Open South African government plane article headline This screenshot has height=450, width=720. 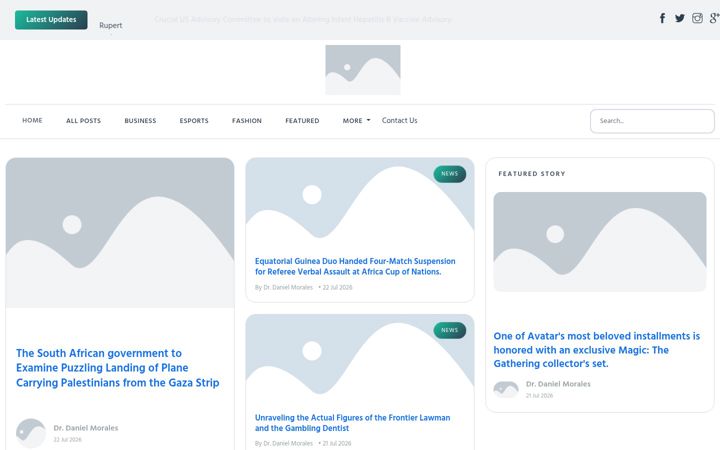118,368
